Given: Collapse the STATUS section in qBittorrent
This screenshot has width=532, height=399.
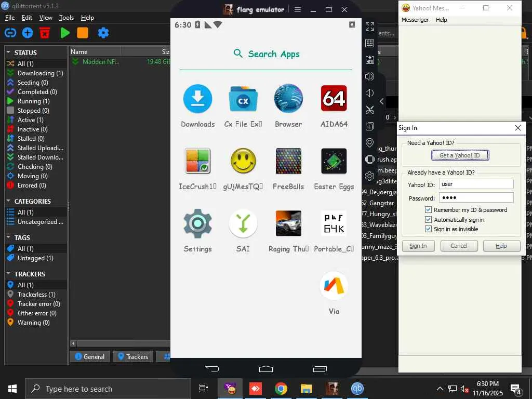Looking at the screenshot, I should (8, 52).
